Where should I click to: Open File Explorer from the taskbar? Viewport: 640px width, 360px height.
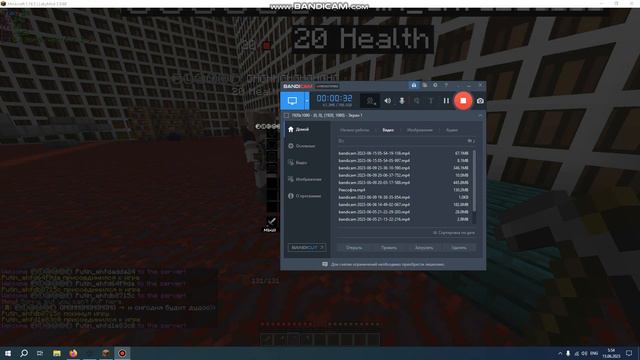57,353
